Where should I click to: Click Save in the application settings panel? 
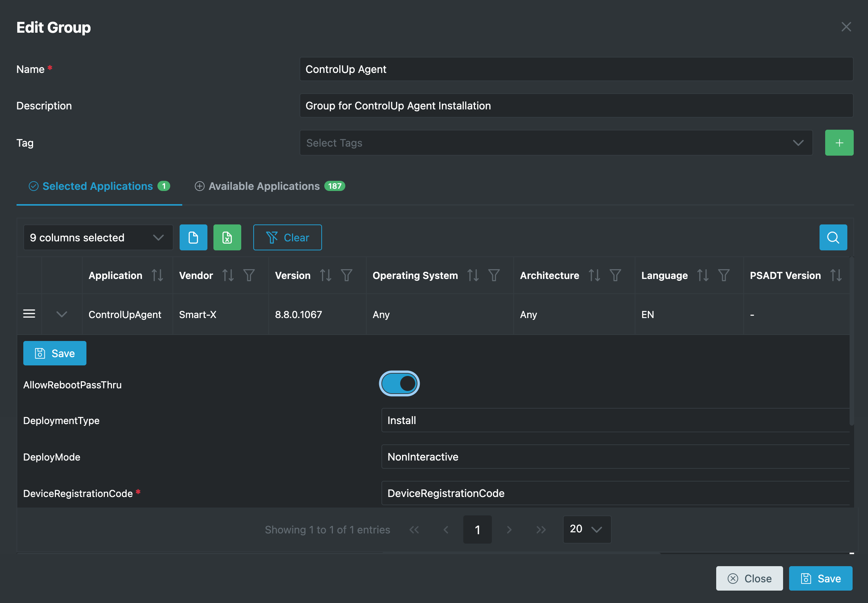55,353
